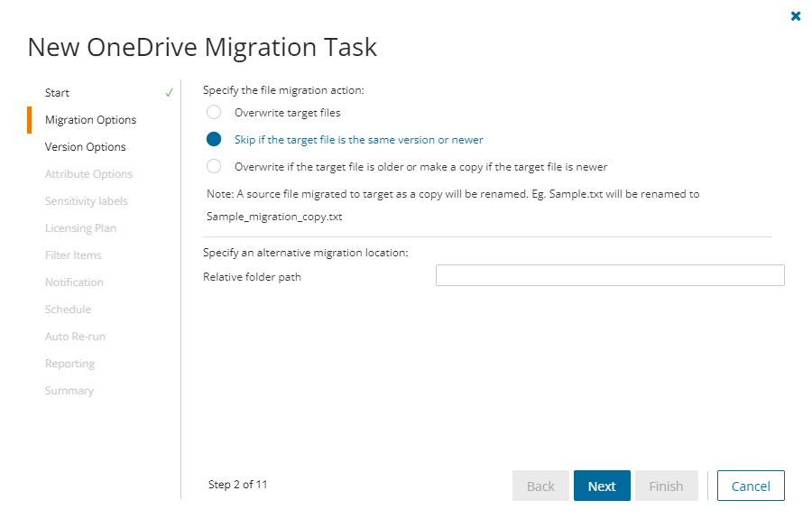The width and height of the screenshot is (812, 528).
Task: Cancel the migration task wizard
Action: point(751,486)
